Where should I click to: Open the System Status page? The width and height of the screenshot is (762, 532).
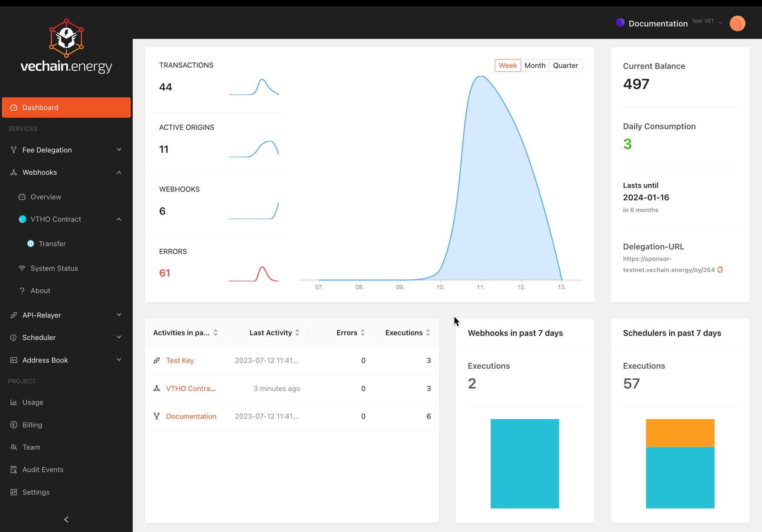coord(54,268)
